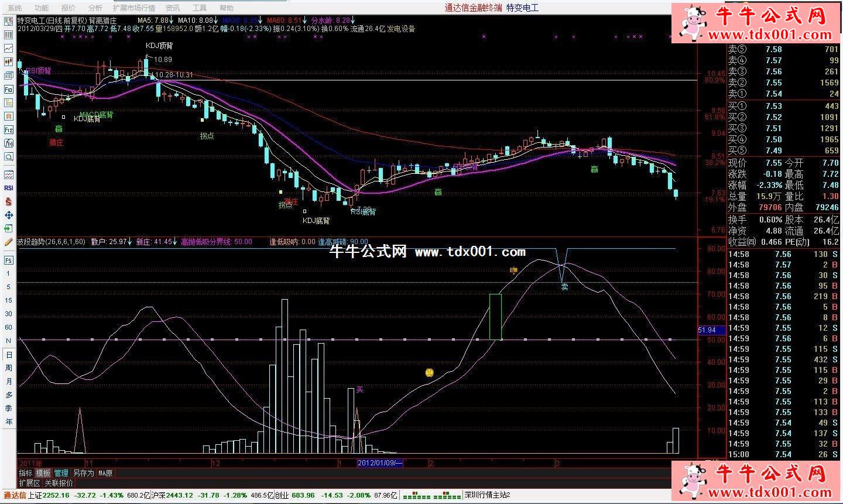Click the RSI indicator icon in sidebar
The height and width of the screenshot is (504, 843).
9,188
